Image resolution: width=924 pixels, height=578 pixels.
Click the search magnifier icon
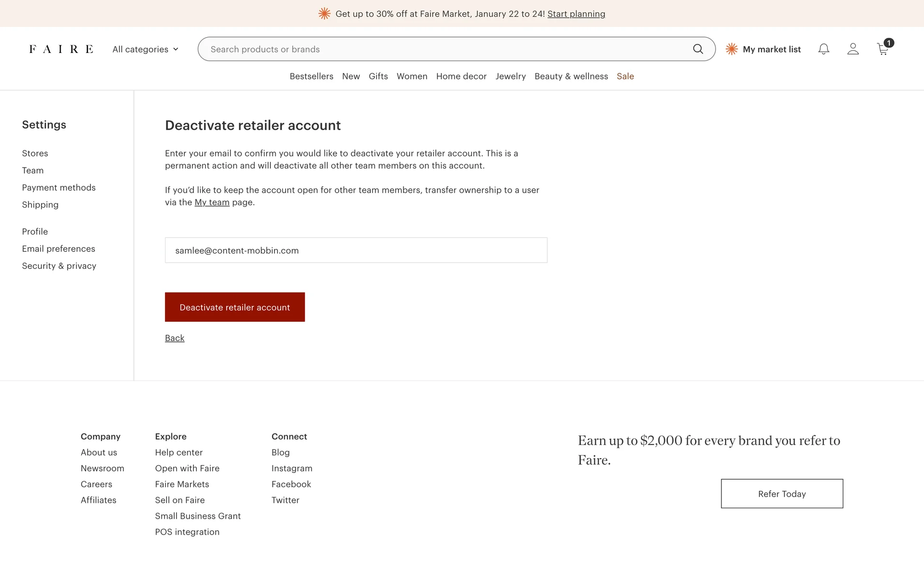tap(698, 49)
